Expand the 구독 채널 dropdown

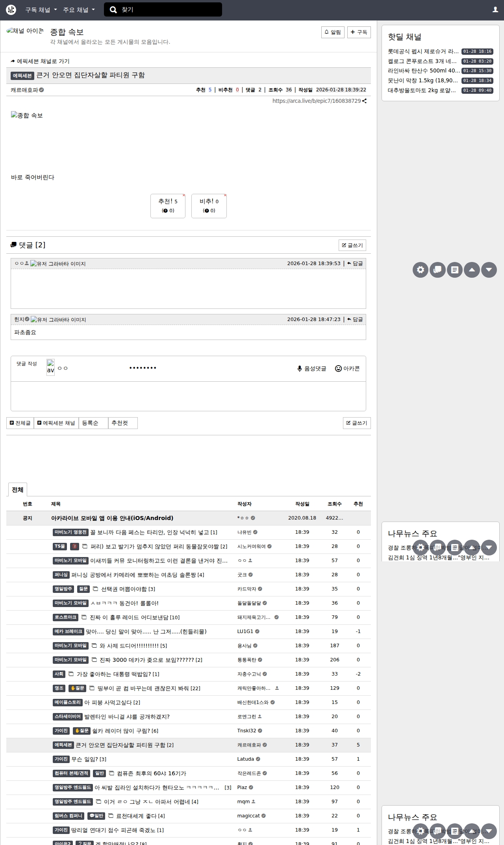41,10
